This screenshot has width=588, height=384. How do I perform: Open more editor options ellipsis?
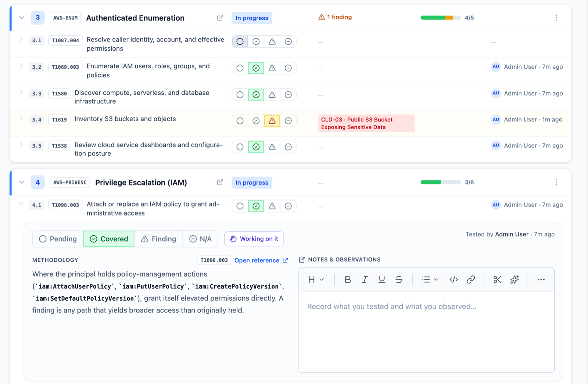pyautogui.click(x=541, y=280)
